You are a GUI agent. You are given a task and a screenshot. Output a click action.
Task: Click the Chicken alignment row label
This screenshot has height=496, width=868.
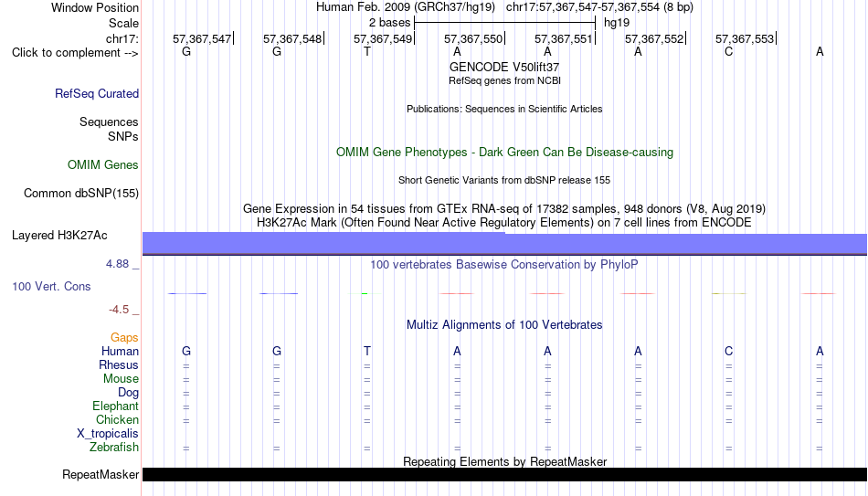tap(117, 420)
